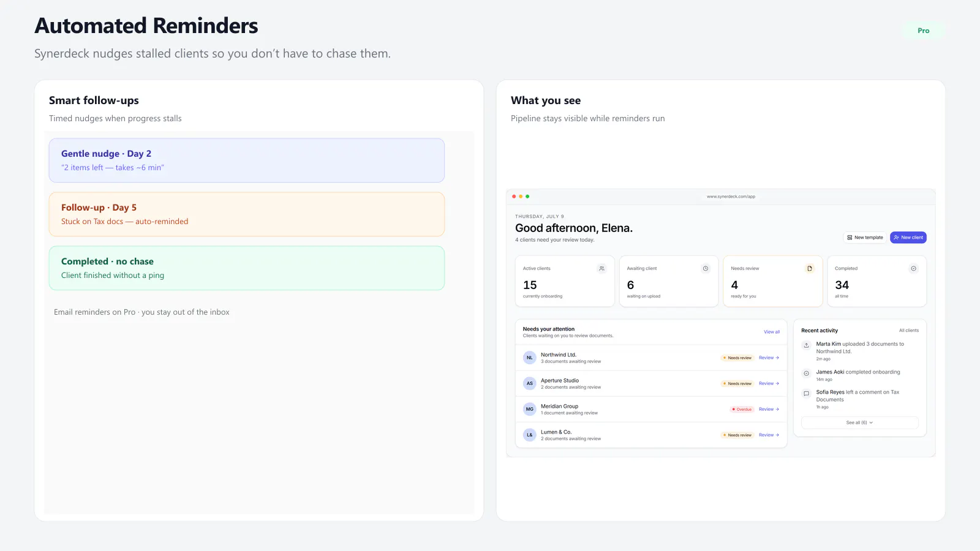Click the green maximize dot in browser mockup
This screenshot has width=980, height=551.
point(527,197)
